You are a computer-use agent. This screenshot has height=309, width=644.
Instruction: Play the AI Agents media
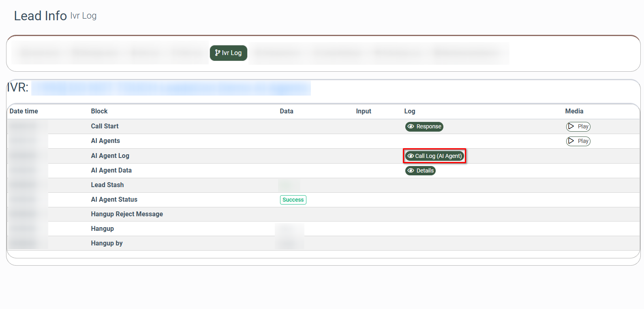pyautogui.click(x=578, y=141)
